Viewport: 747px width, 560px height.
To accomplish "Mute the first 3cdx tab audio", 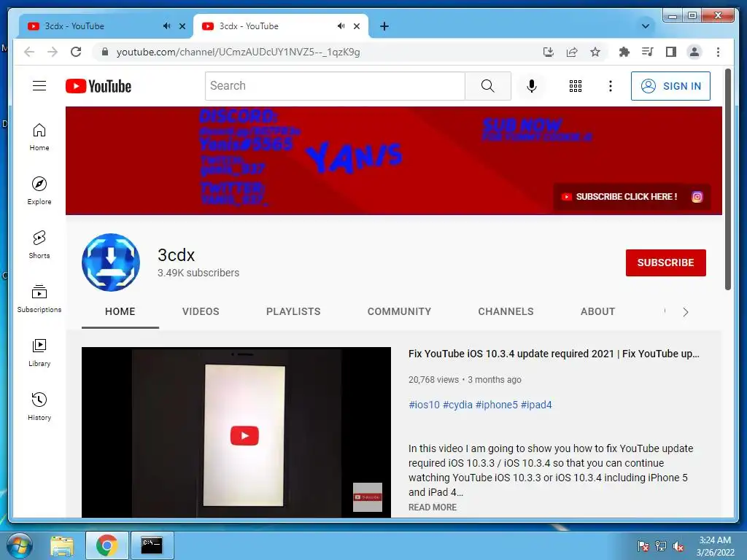I will coord(166,26).
